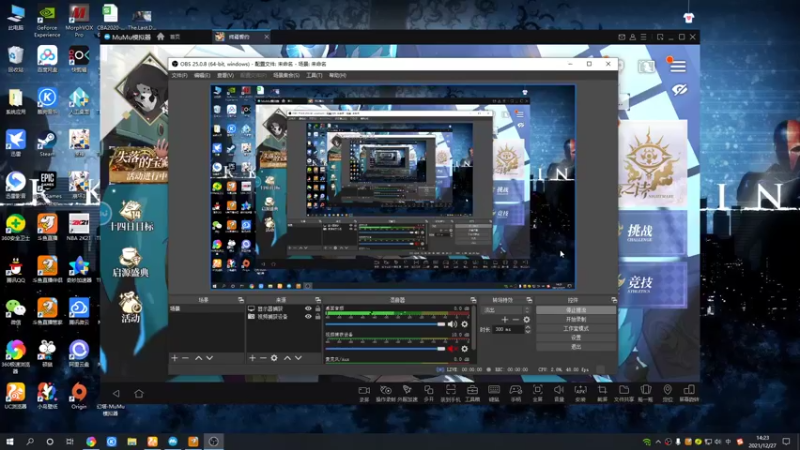Remove selected source with minus icon

tap(263, 358)
